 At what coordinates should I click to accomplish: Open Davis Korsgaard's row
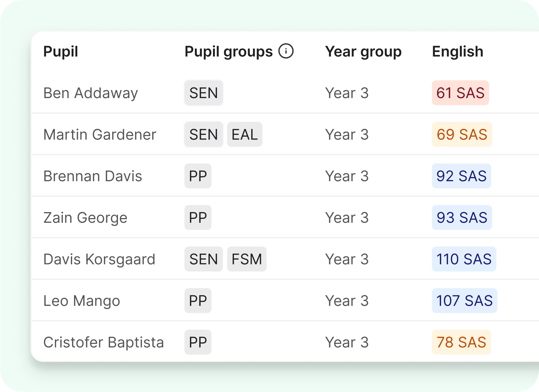(99, 259)
